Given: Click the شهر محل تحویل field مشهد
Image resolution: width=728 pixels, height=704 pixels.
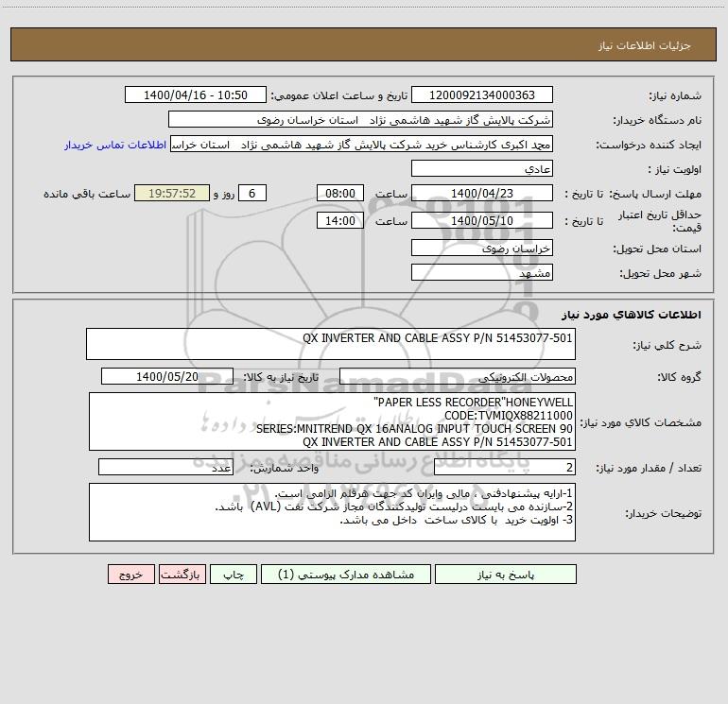Looking at the screenshot, I should pos(482,272).
